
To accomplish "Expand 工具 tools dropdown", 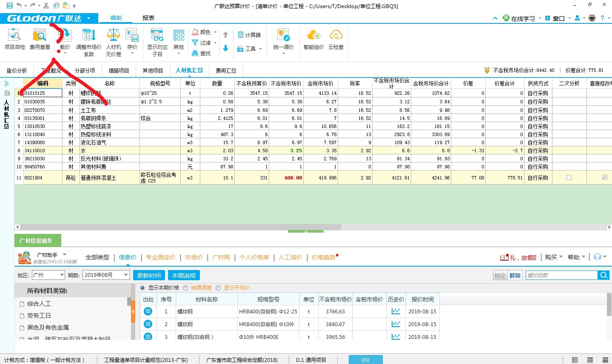I will (260, 49).
